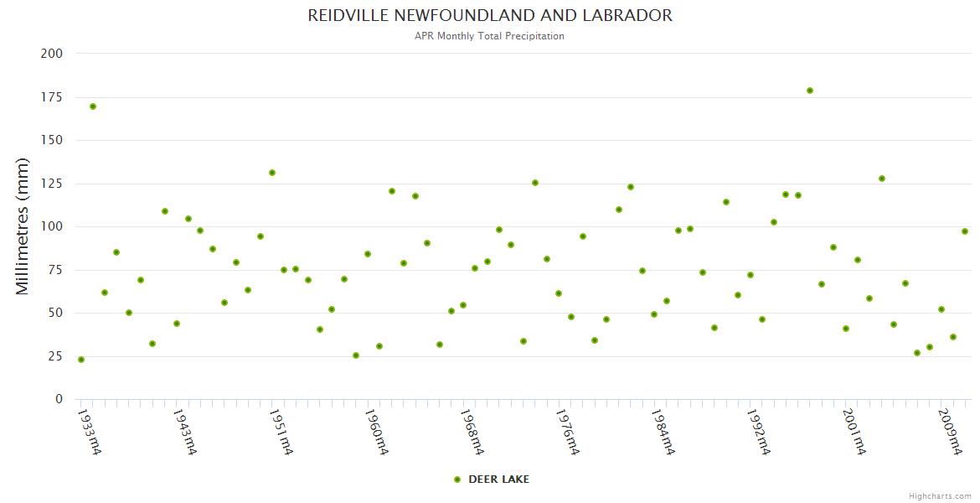Select the 1960m4 x-axis label

(376, 432)
